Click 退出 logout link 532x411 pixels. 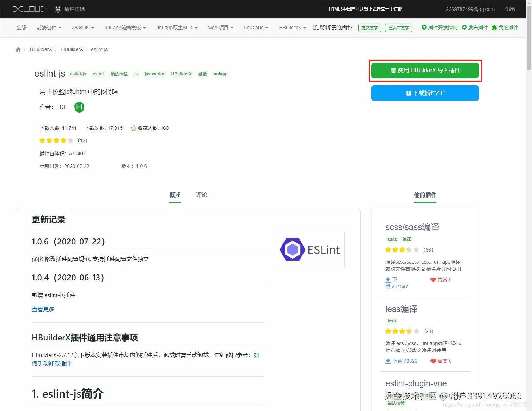[510, 9]
